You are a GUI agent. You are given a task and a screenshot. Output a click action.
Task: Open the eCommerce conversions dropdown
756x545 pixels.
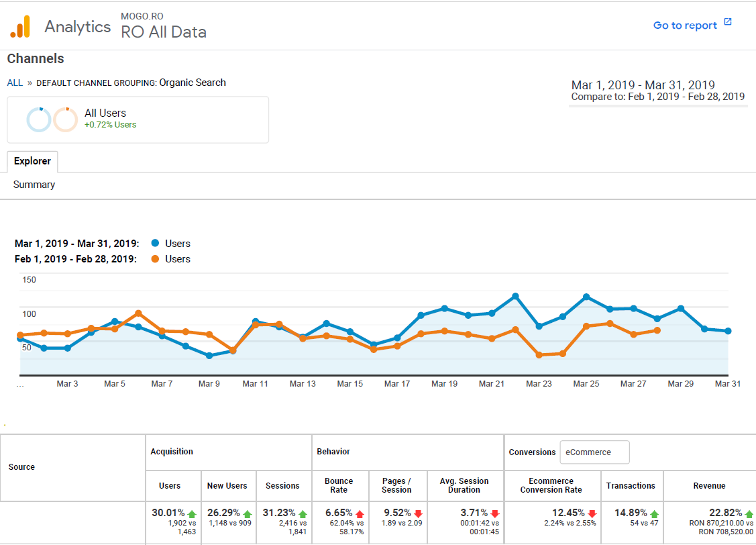[594, 452]
